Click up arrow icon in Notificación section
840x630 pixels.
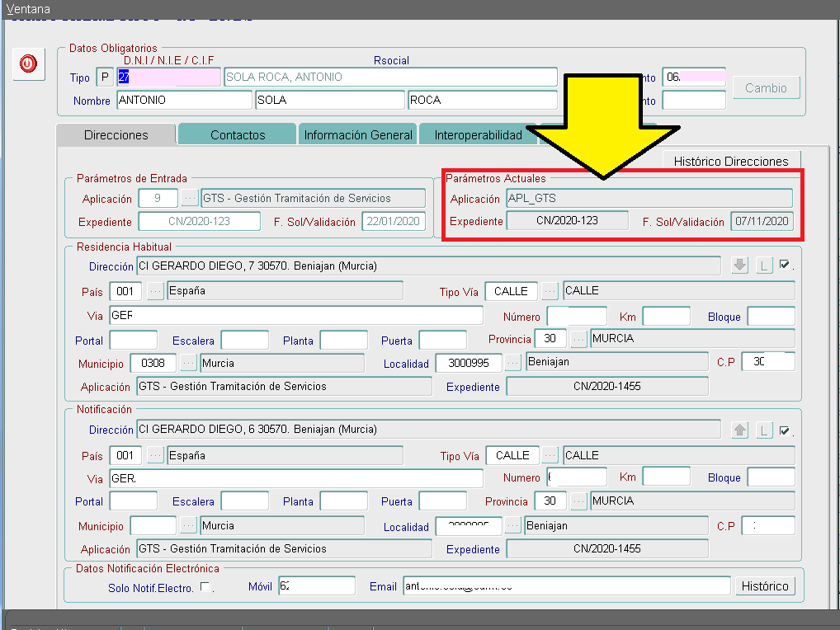[x=739, y=430]
